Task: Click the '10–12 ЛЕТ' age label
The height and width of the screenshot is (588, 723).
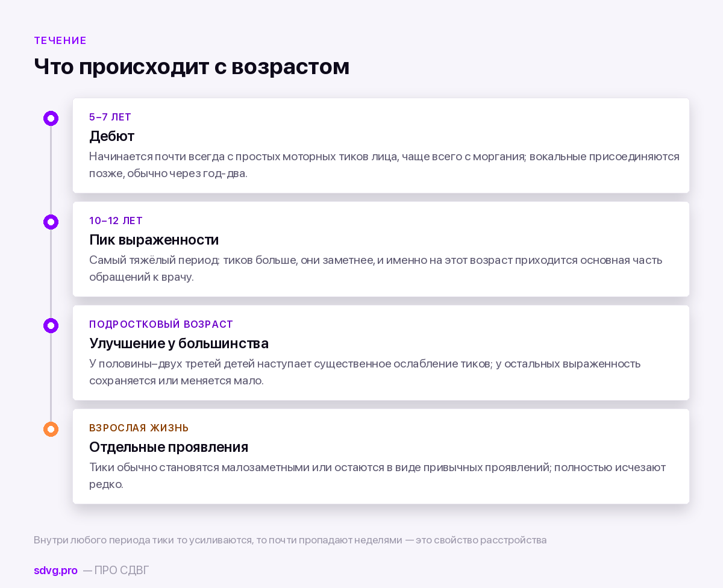Action: click(116, 220)
